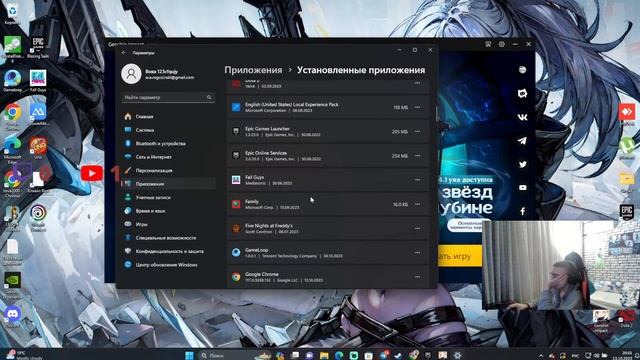Viewport: 640px width, 360px height.
Task: Open Telegram link in Genshin launcher
Action: (x=522, y=141)
